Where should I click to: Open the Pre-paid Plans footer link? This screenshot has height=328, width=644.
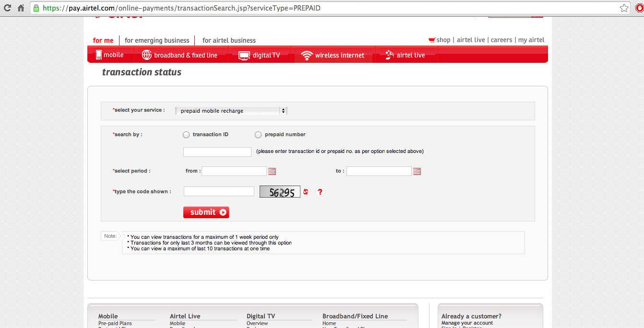[x=115, y=323]
